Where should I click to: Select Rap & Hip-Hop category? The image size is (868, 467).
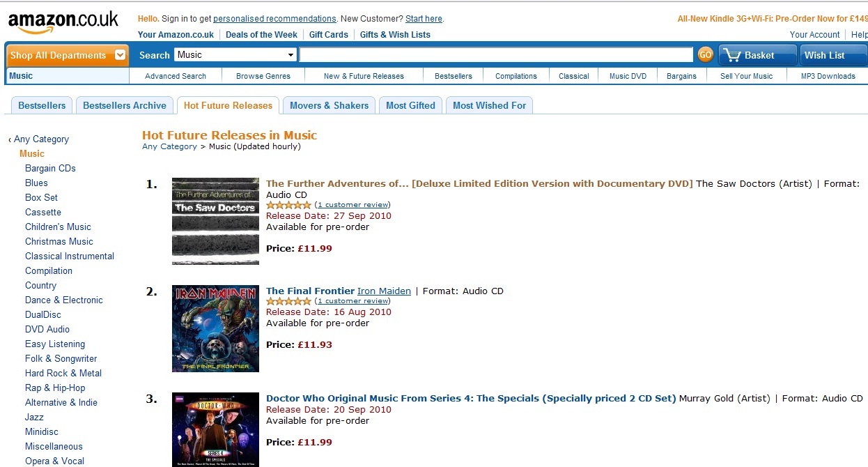coord(55,388)
